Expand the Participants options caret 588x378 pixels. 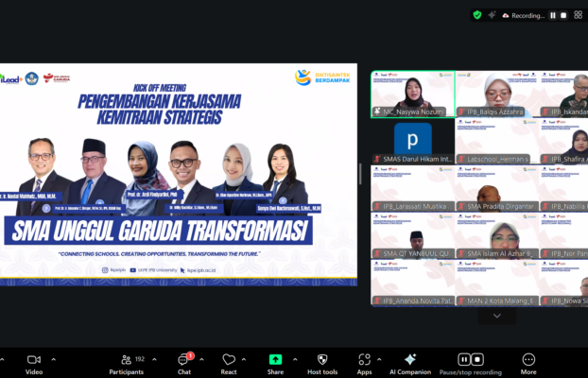154,359
